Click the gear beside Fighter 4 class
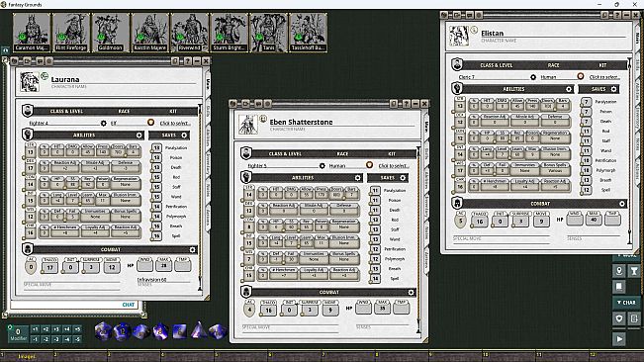 [x=104, y=123]
